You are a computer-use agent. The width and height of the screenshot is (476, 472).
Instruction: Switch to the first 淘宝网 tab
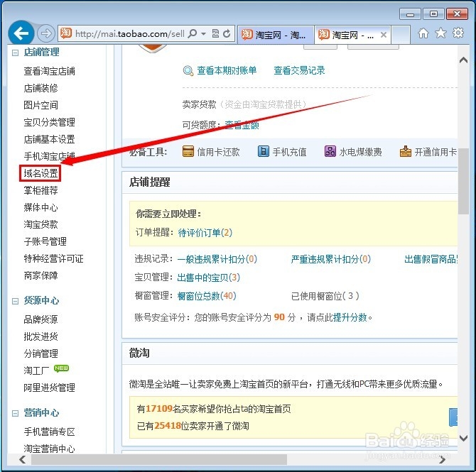click(276, 35)
